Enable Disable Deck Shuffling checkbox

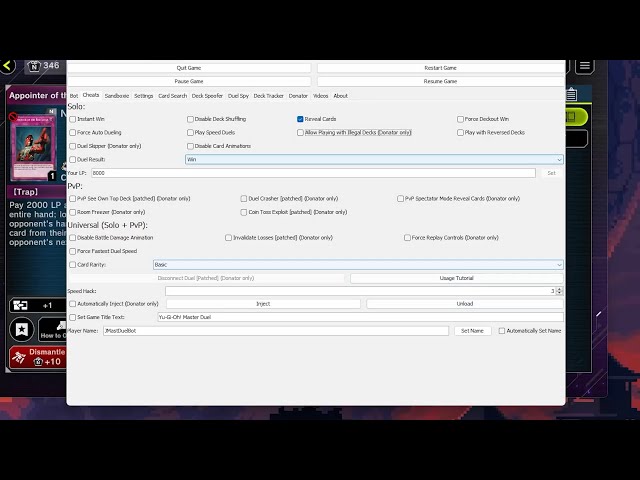coord(190,119)
